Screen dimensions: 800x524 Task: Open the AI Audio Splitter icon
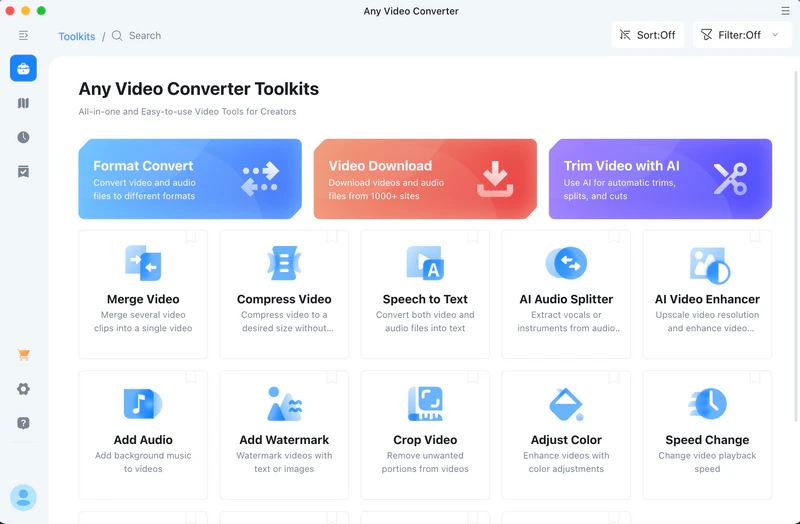pyautogui.click(x=566, y=264)
